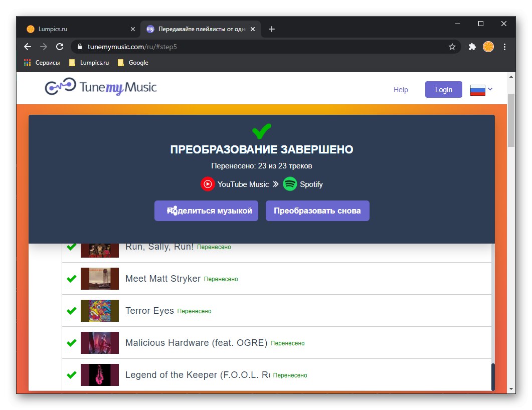Viewport: 532px width, 410px height.
Task: Open the Chrome three-dot menu
Action: pos(504,47)
